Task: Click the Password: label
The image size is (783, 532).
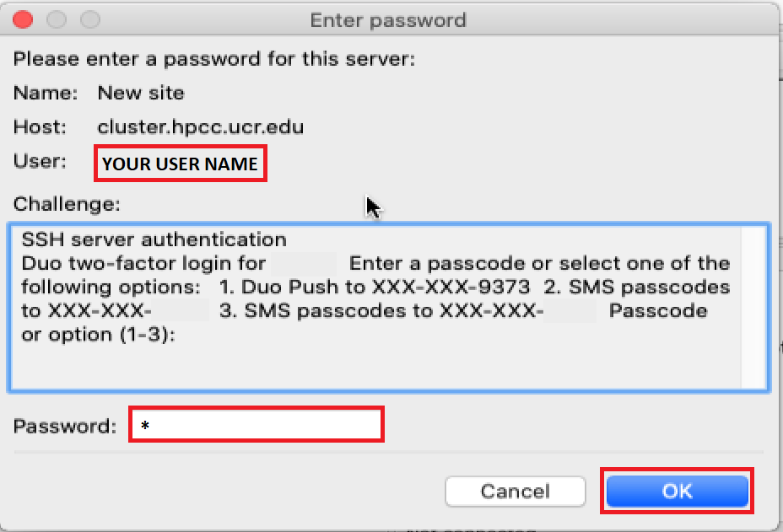Action: pyautogui.click(x=65, y=426)
